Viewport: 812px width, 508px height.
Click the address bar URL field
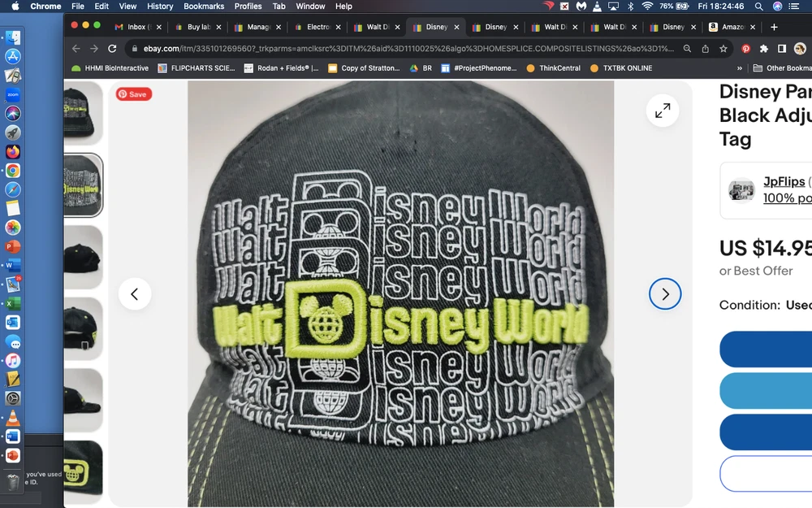(406, 49)
